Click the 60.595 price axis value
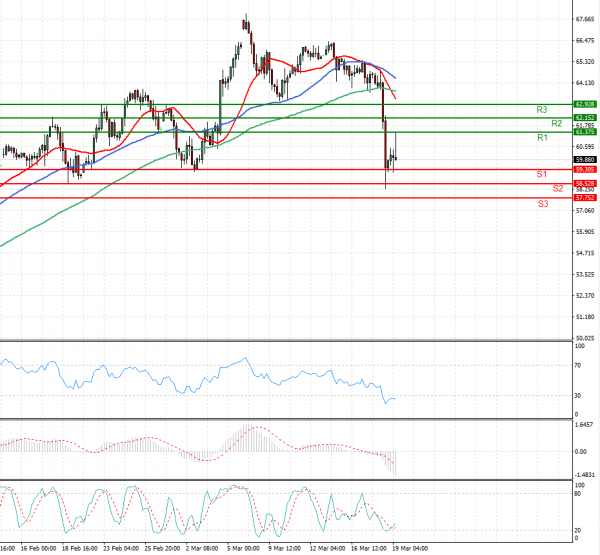The height and width of the screenshot is (555, 600). (585, 147)
